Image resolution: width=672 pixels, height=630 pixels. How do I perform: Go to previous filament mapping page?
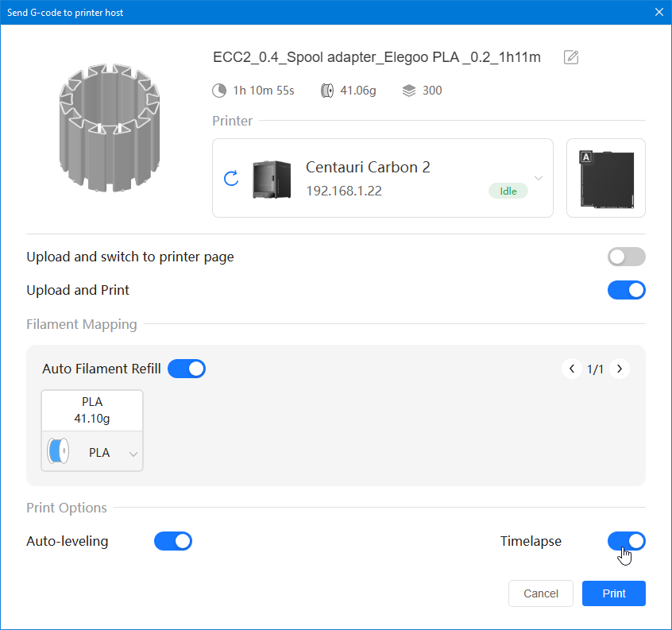(571, 369)
